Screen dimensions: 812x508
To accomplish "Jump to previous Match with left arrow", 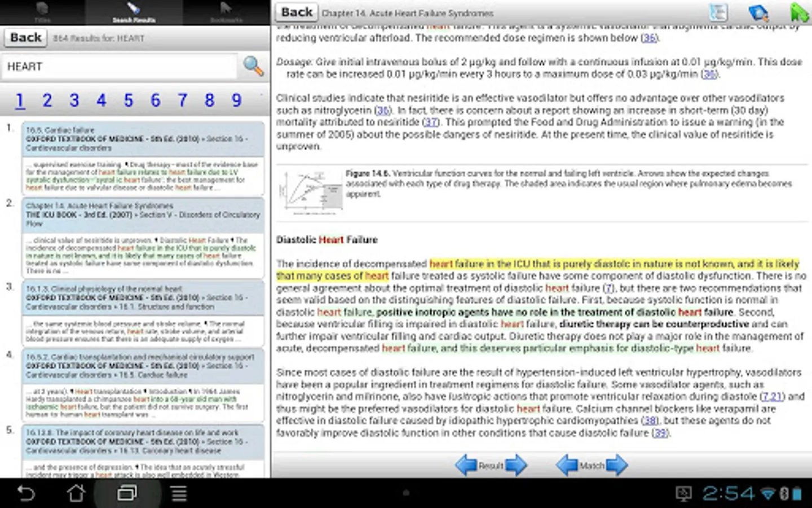I will [x=567, y=466].
